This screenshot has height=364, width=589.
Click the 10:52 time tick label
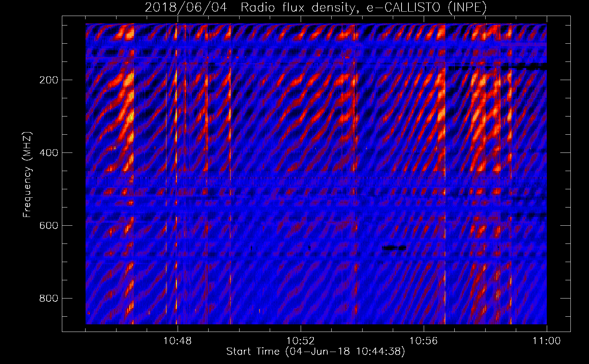[x=301, y=341]
